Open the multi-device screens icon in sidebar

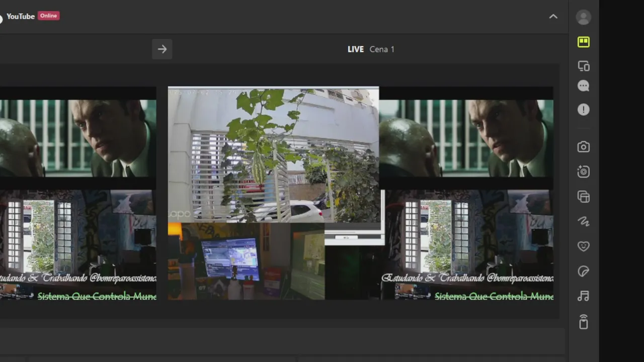point(583,66)
